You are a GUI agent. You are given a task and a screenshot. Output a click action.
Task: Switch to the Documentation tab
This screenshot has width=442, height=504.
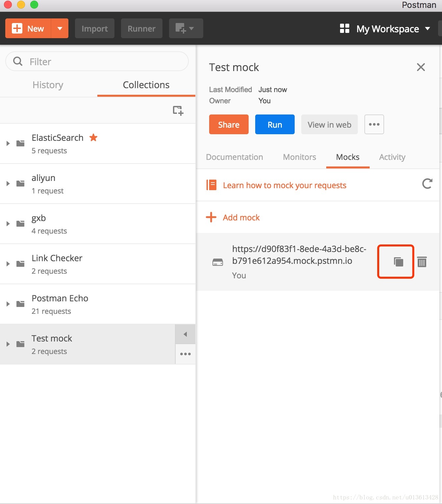pos(234,157)
